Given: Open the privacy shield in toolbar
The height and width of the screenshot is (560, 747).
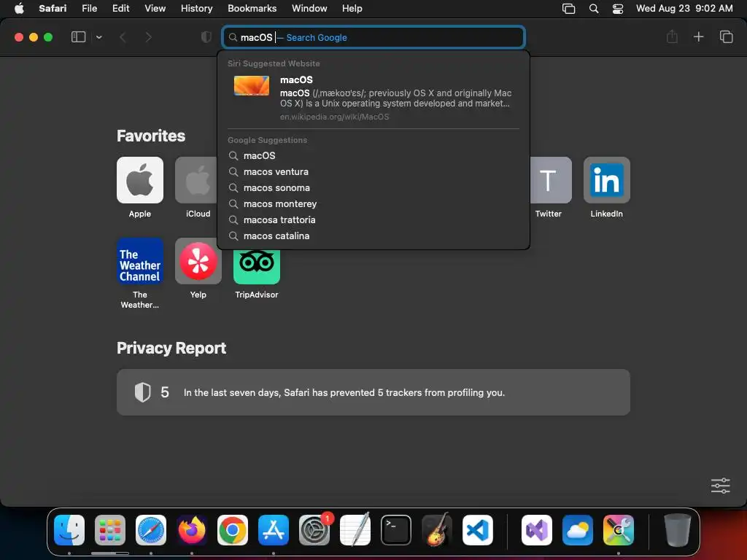Looking at the screenshot, I should click(206, 37).
